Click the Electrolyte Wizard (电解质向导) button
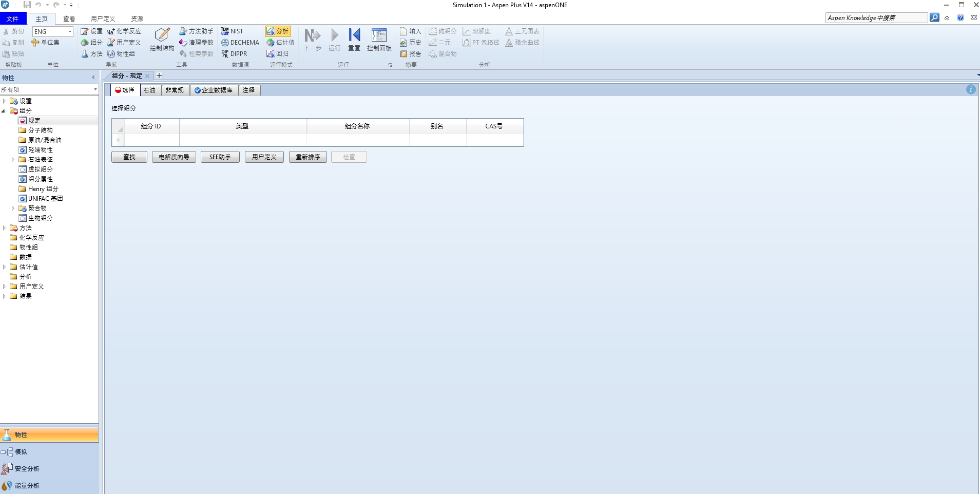The height and width of the screenshot is (494, 980). click(x=174, y=157)
